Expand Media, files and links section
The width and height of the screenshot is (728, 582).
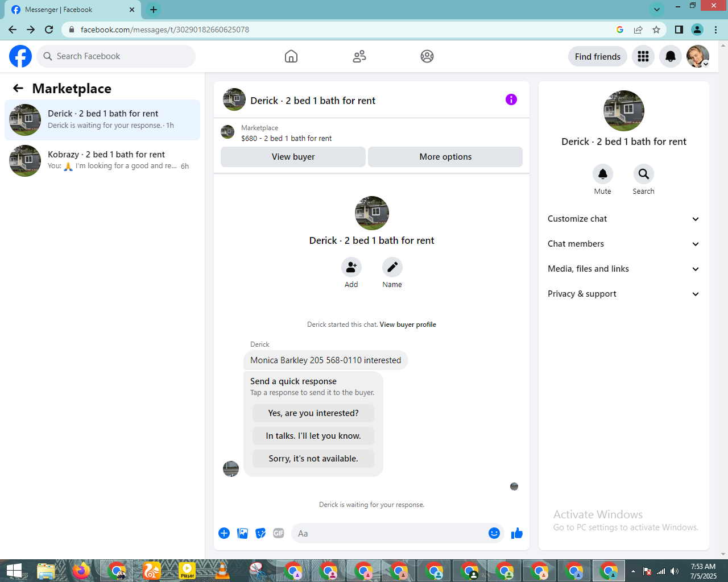click(x=623, y=269)
